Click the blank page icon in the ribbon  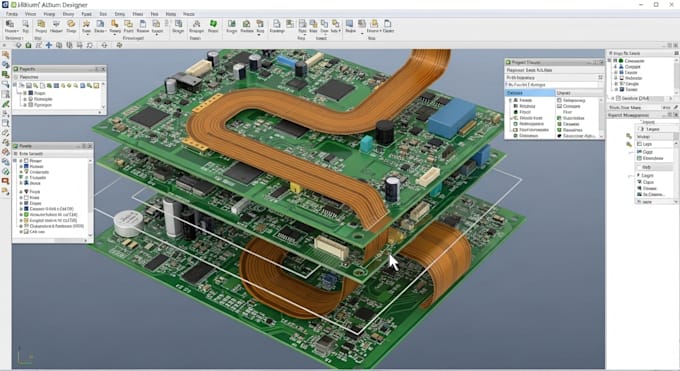(x=277, y=23)
